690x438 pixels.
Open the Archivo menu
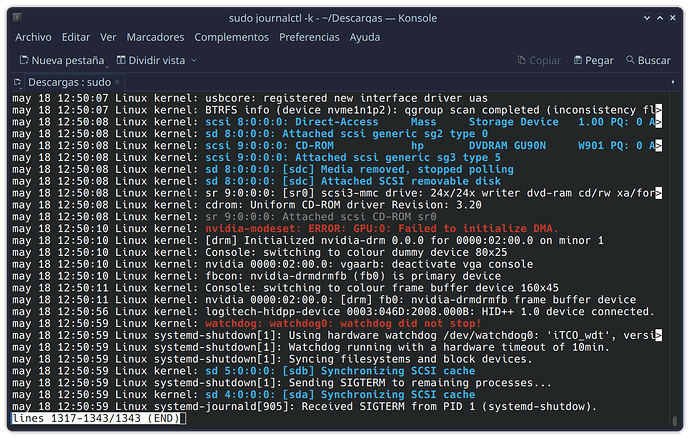click(x=33, y=37)
